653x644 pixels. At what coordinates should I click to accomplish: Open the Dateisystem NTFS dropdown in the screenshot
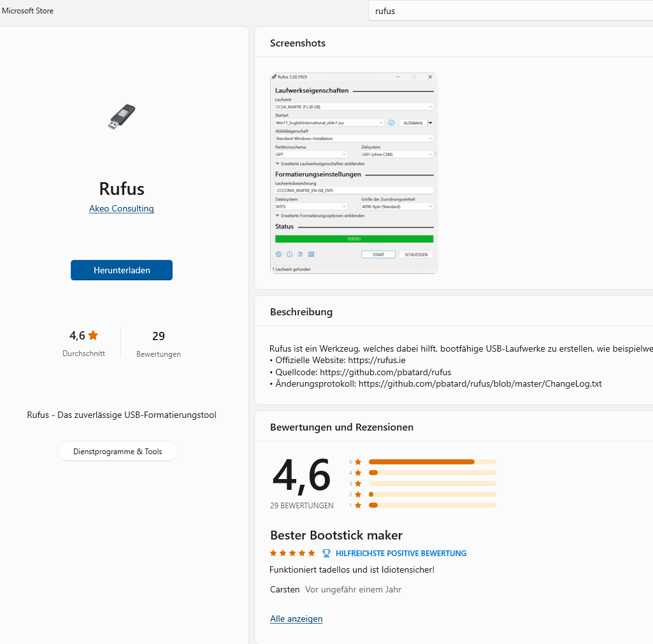(311, 206)
